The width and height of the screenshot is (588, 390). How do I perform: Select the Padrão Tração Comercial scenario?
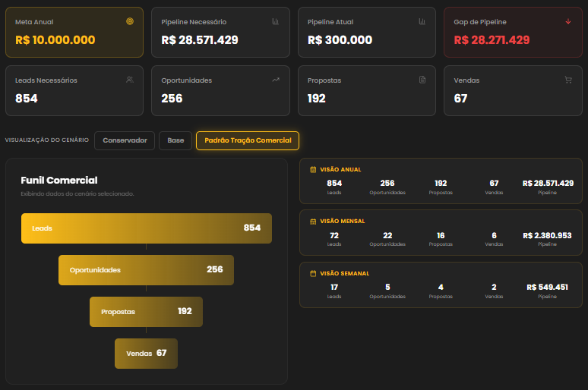point(248,140)
